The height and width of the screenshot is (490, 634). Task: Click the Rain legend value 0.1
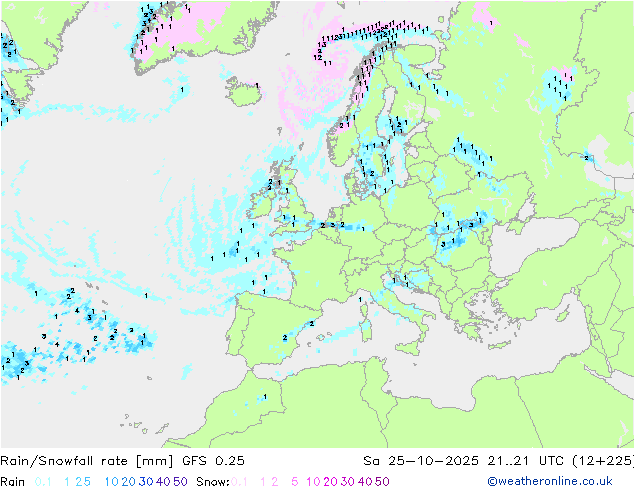pos(43,482)
